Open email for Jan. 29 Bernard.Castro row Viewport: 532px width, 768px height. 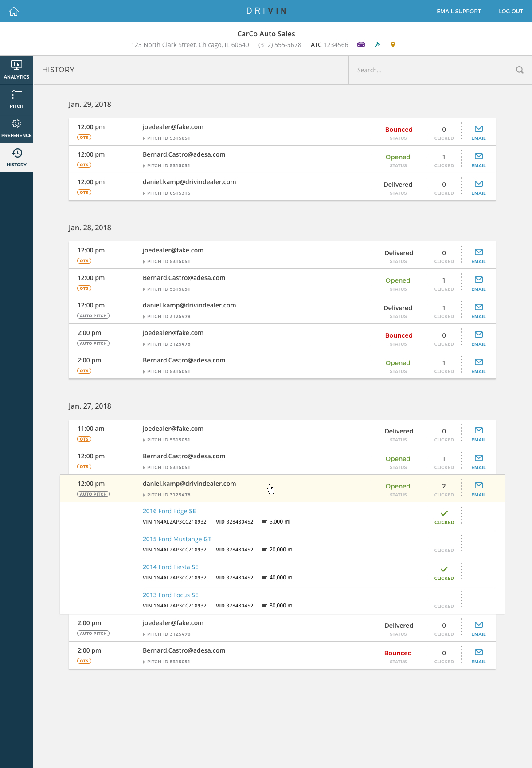478,160
